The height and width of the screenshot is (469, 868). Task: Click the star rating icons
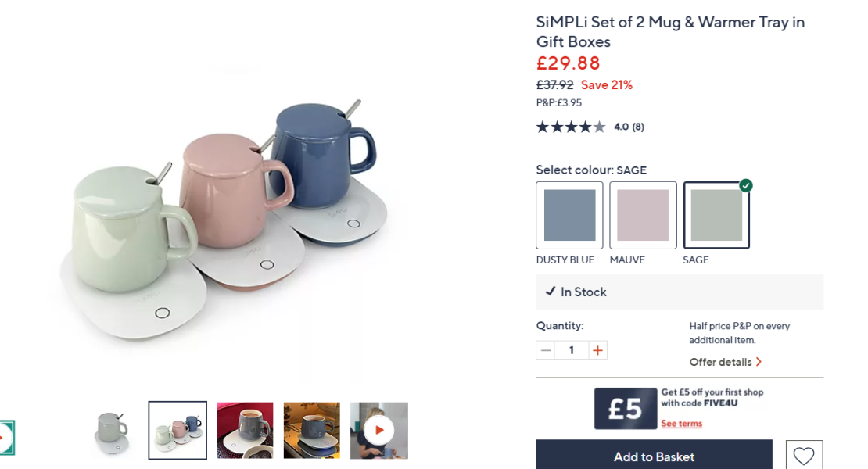click(x=571, y=127)
